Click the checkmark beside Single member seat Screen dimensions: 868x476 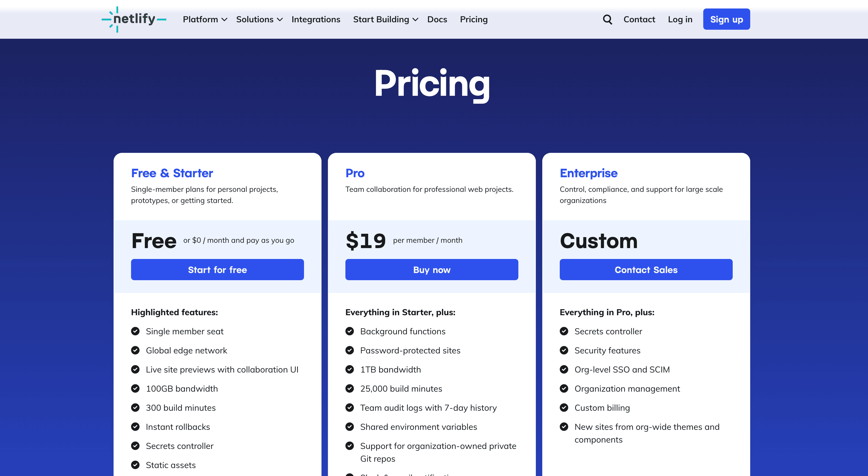pos(136,331)
